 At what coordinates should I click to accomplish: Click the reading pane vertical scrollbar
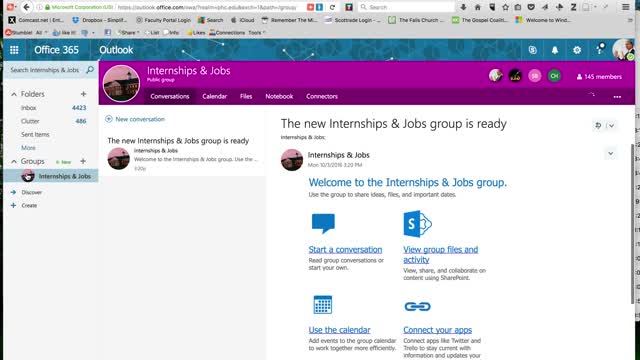tap(633, 224)
